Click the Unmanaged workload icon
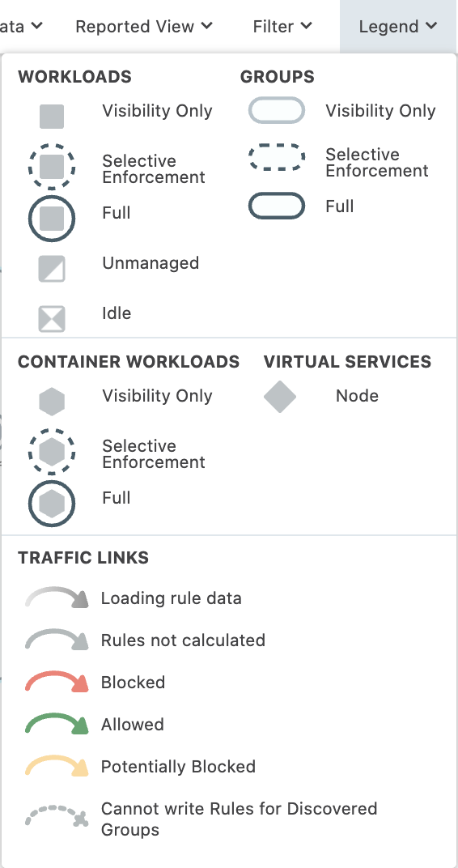Screen dimensions: 458x868 [52, 269]
